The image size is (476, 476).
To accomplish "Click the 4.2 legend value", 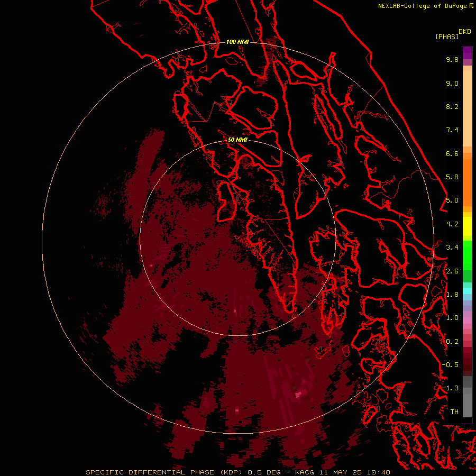I will point(452,224).
